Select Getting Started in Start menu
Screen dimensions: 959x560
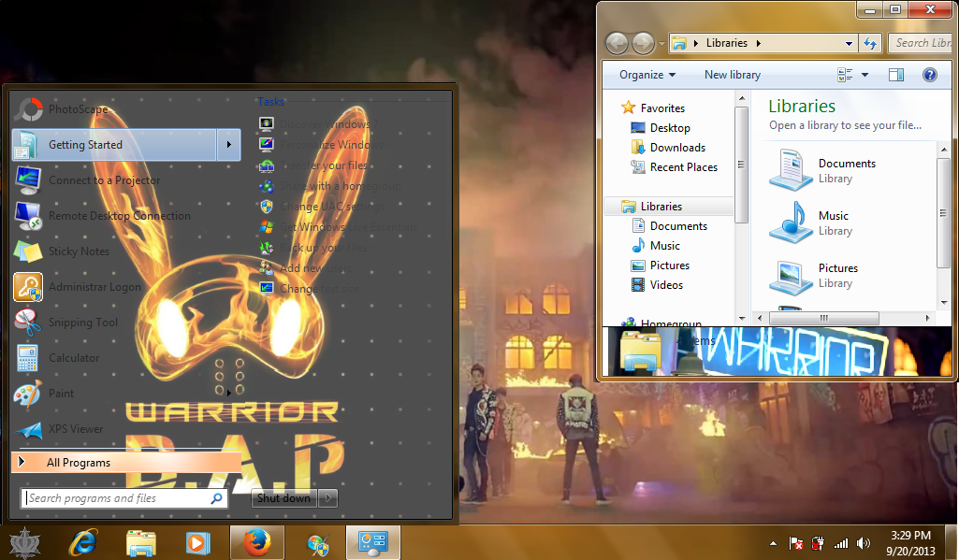click(114, 145)
